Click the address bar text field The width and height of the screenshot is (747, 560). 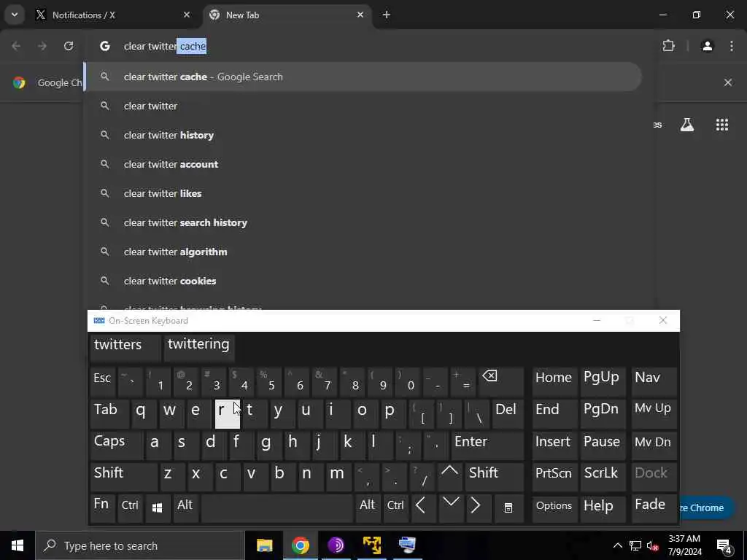[371, 46]
